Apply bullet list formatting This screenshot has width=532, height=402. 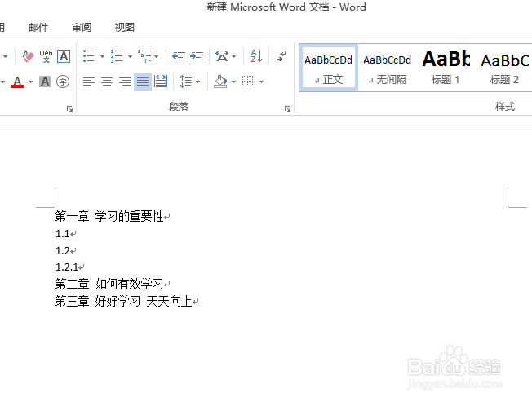(x=89, y=56)
